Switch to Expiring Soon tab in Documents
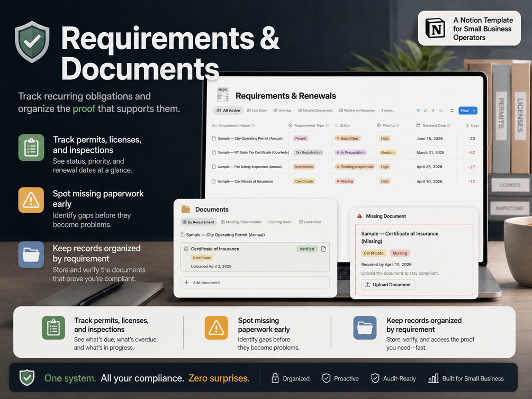532x399 pixels. (279, 222)
